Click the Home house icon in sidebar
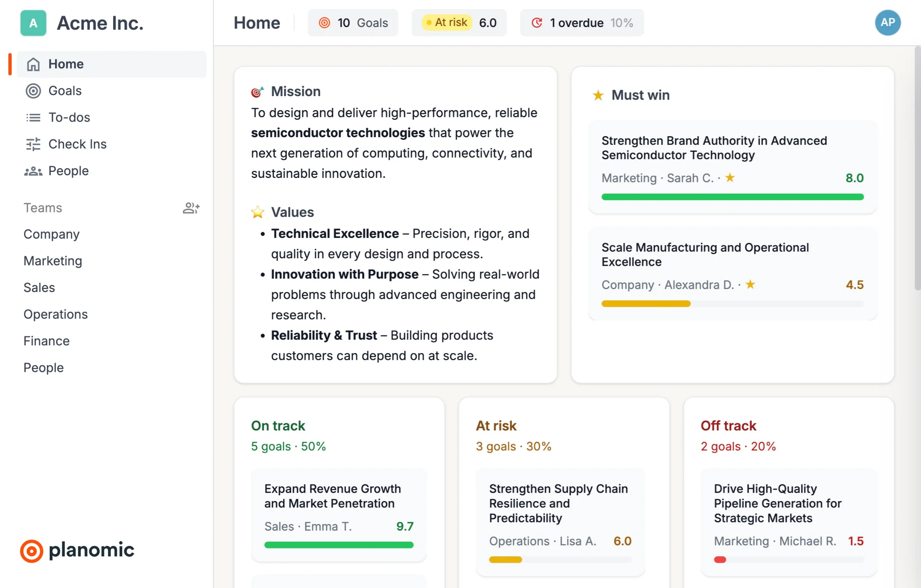 coord(33,64)
